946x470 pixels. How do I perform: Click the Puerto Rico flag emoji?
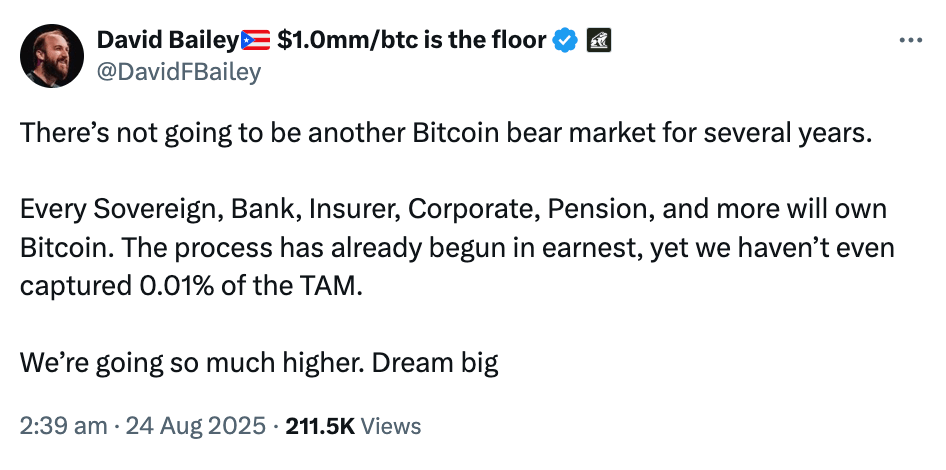tap(257, 40)
